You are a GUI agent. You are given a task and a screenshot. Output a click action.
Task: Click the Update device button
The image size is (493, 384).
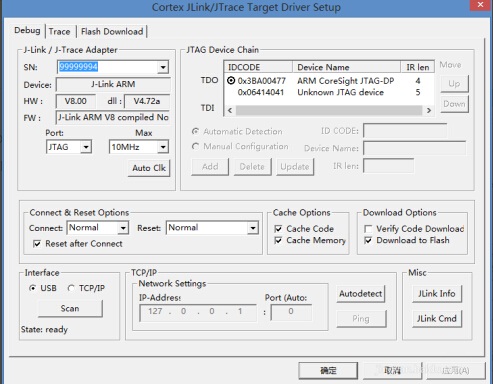pyautogui.click(x=295, y=167)
